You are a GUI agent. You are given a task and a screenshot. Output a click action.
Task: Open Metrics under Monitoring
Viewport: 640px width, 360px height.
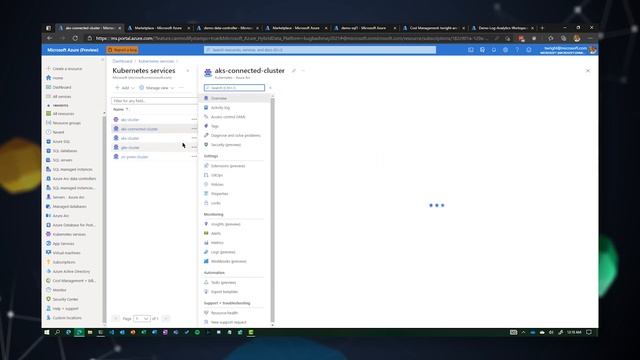click(217, 243)
